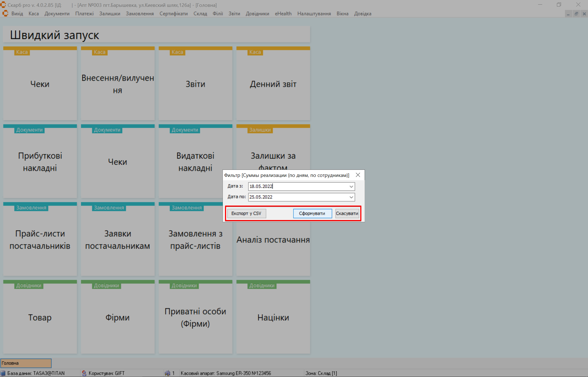Open the eHealth menu
This screenshot has height=377, width=588.
click(283, 14)
